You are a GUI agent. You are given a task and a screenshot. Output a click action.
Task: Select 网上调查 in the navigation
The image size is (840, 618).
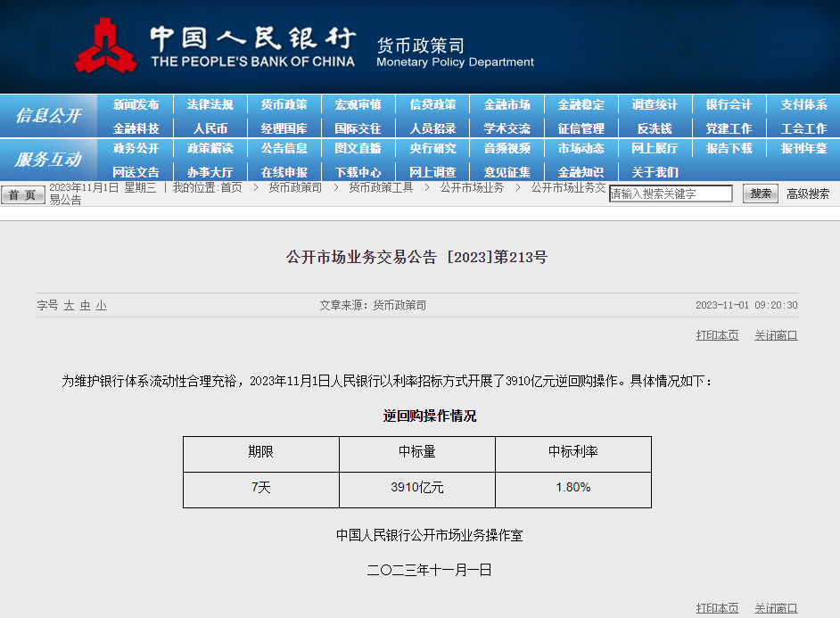point(432,172)
